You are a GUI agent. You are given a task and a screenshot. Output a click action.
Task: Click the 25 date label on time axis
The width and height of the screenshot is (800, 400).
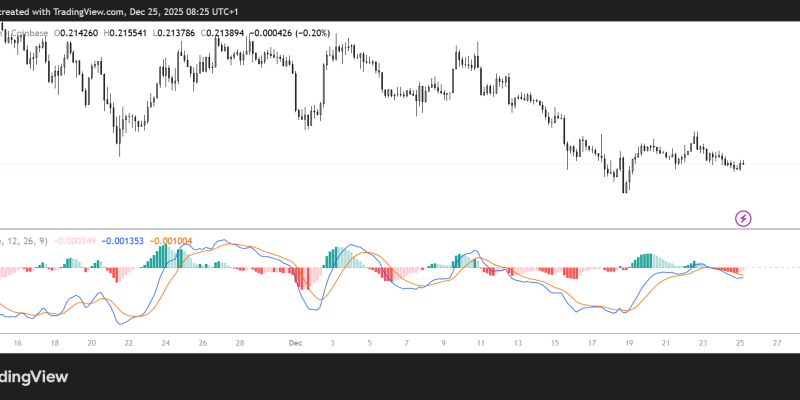pos(738,342)
